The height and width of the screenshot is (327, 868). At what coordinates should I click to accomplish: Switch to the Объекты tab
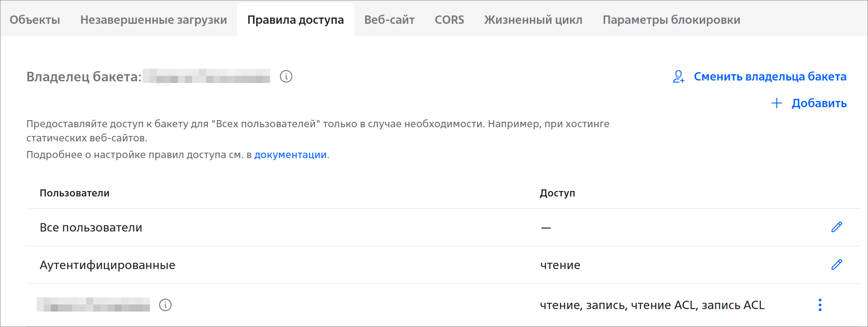point(35,20)
